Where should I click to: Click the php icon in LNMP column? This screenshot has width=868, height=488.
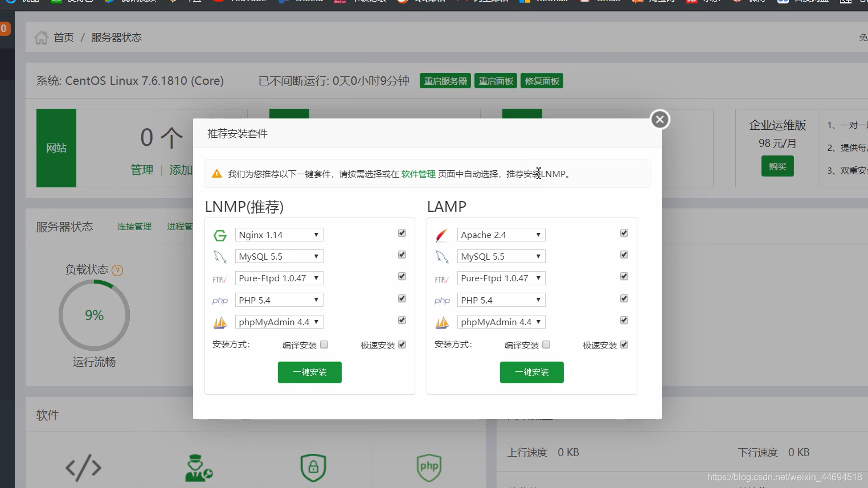click(x=220, y=301)
